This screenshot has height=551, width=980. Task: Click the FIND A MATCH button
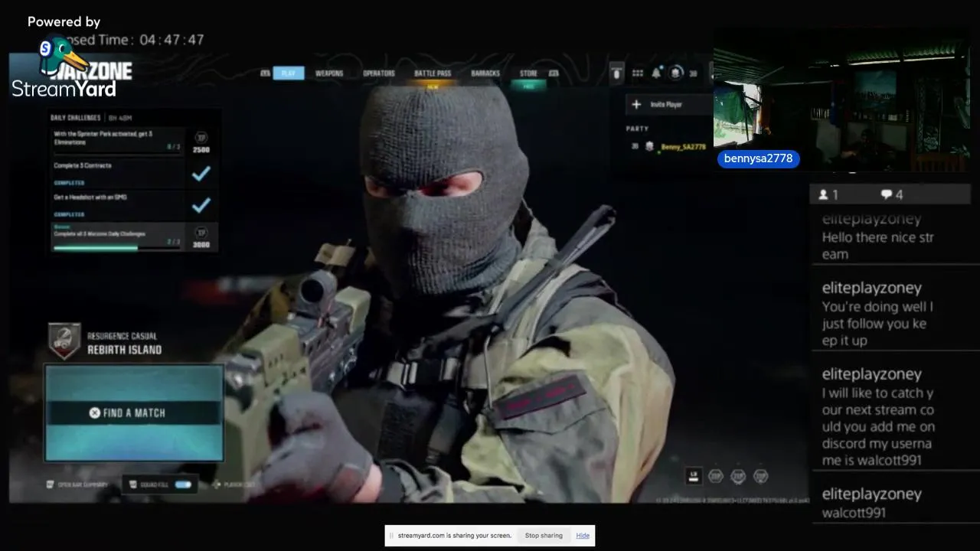(134, 413)
